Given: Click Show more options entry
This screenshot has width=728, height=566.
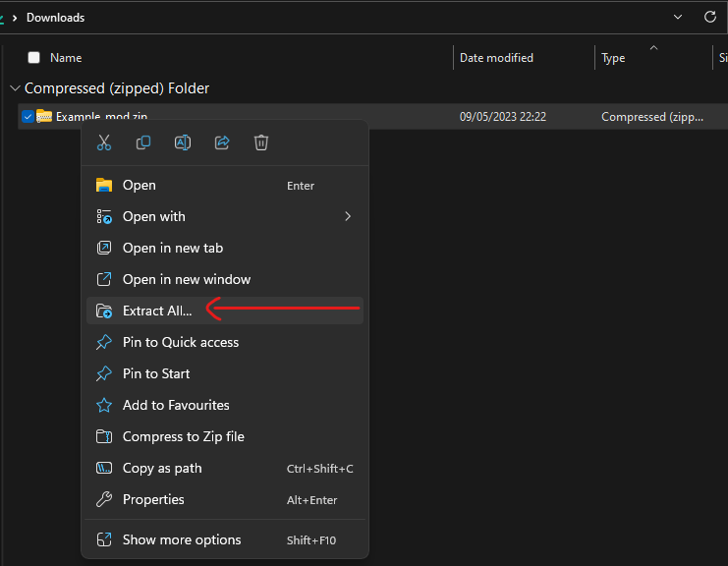Looking at the screenshot, I should click(182, 539).
